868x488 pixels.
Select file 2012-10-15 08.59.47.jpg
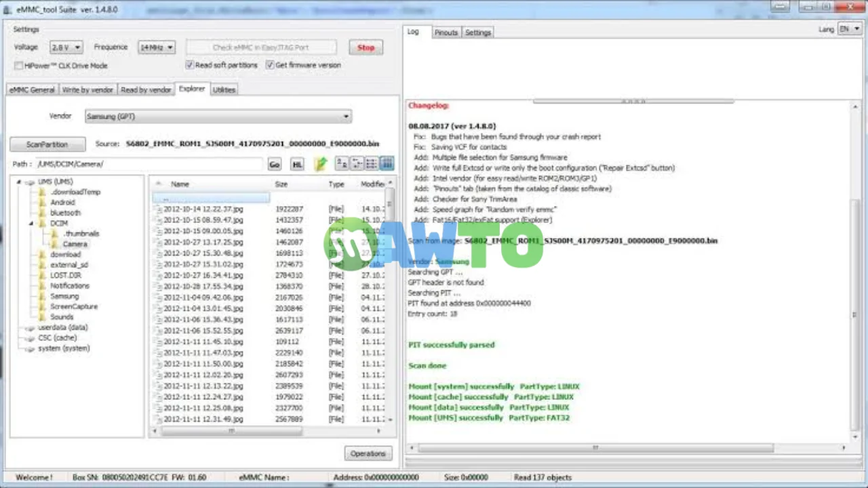click(x=202, y=220)
